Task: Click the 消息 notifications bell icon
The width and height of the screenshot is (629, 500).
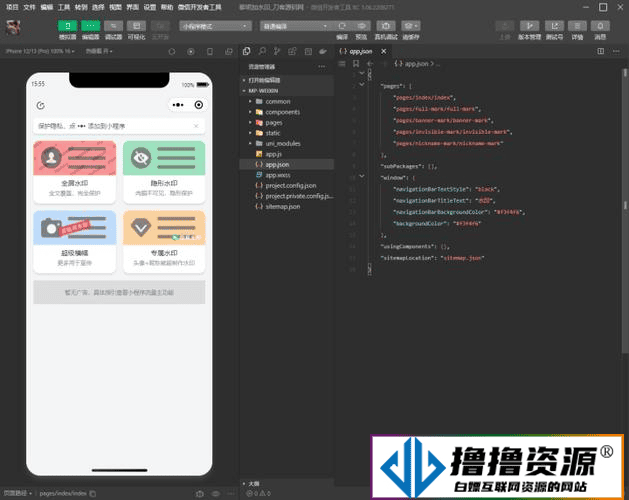Action: [x=600, y=26]
